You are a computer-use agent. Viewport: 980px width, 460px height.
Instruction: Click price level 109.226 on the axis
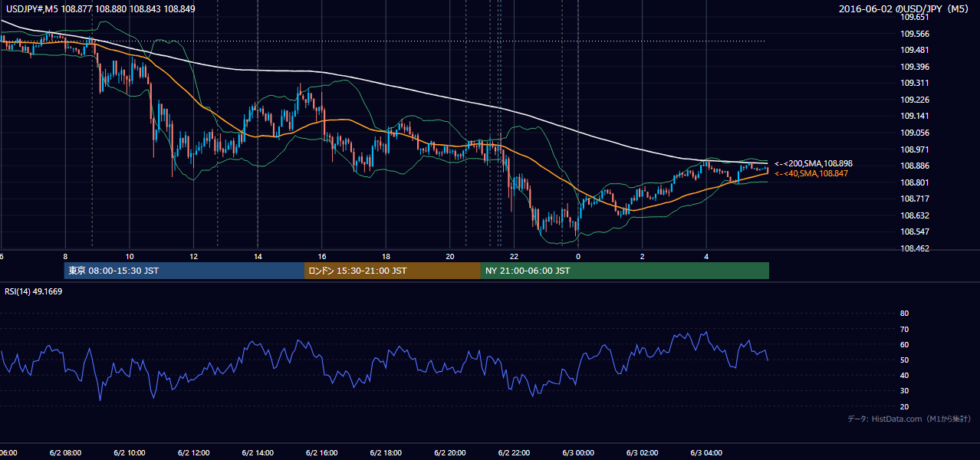[914, 100]
